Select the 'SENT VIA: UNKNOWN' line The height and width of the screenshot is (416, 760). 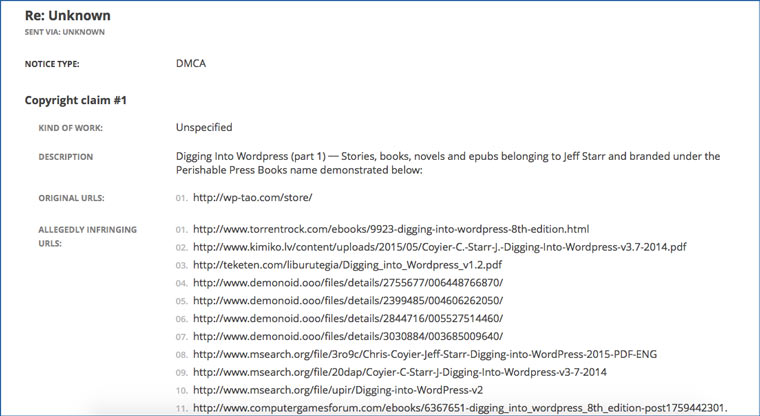tap(65, 32)
